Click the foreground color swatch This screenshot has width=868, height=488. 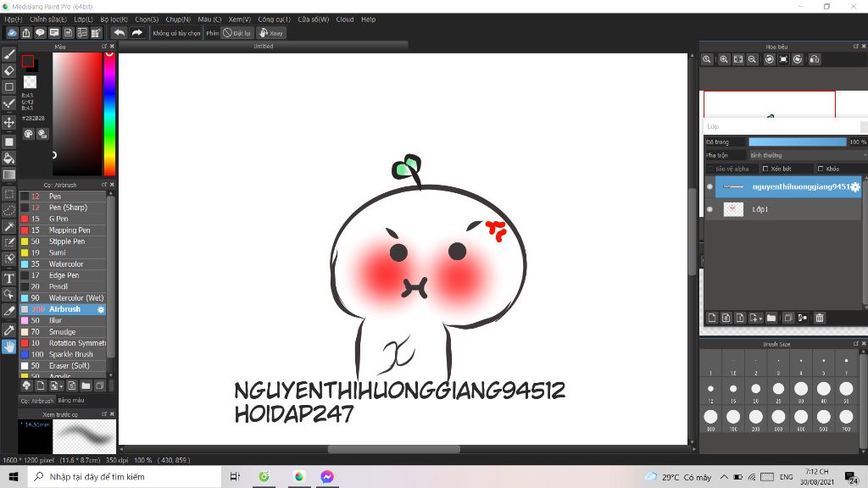[x=28, y=61]
